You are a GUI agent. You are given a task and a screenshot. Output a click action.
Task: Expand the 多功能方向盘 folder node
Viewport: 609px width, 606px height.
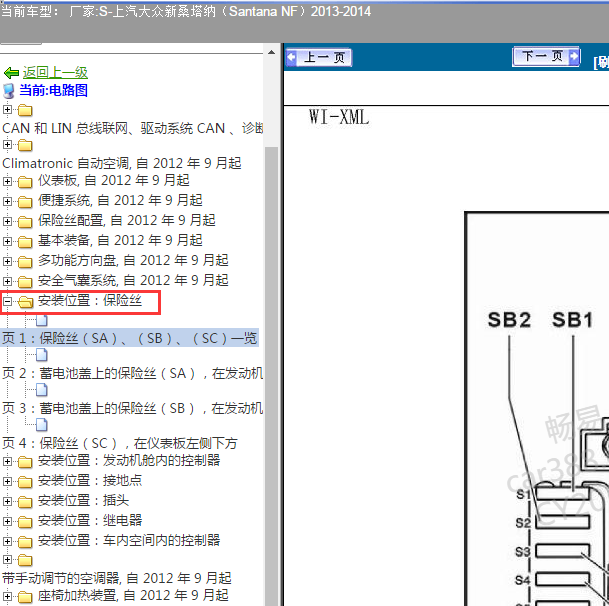7,261
